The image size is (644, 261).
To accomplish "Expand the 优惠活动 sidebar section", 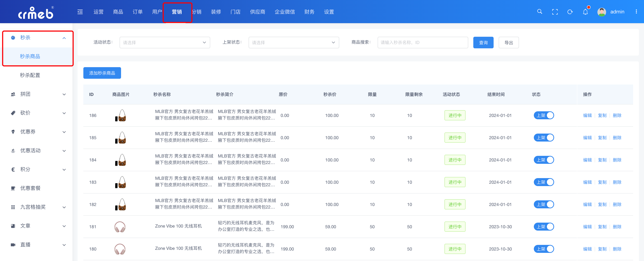I will tap(64, 151).
